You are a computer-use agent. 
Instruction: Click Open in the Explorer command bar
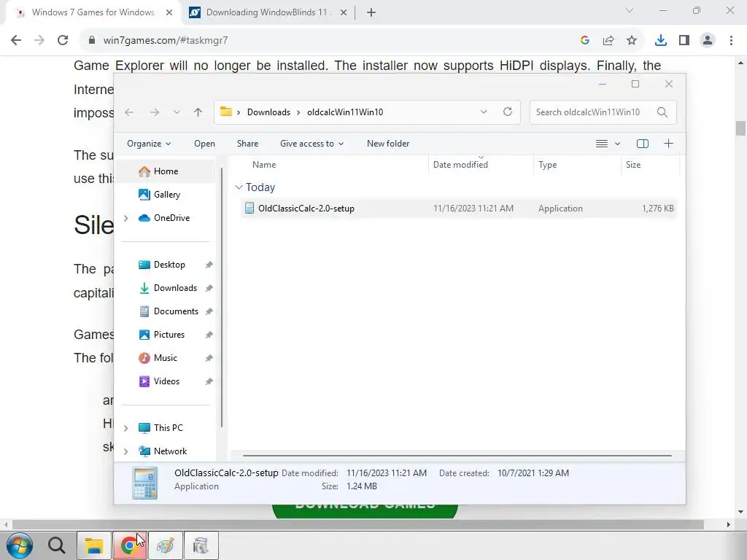[204, 144]
